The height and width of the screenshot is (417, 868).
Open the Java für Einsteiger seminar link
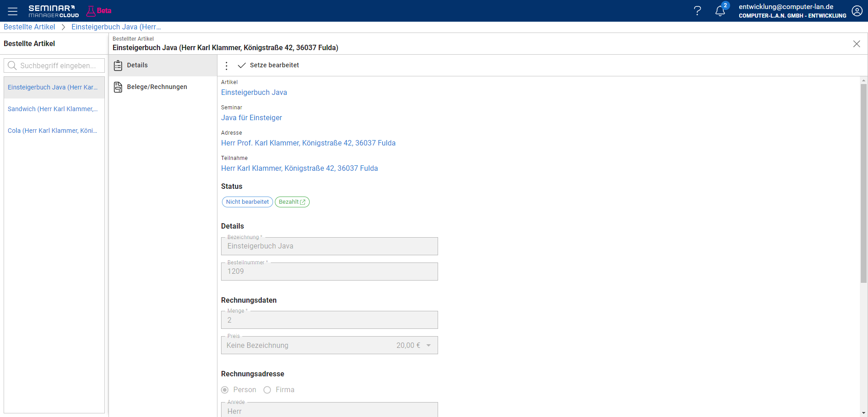point(251,117)
